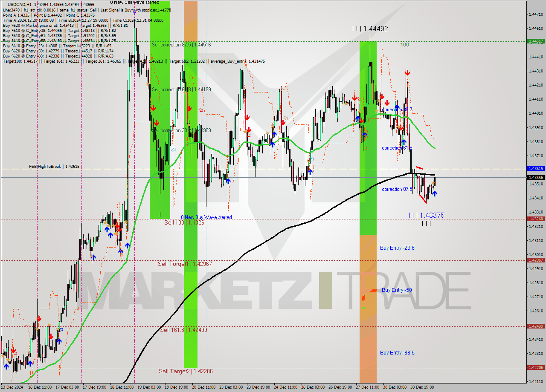Screen dimensions: 546x392
Task: Click the 30 Dec 19:00 time label
Action: point(422,387)
